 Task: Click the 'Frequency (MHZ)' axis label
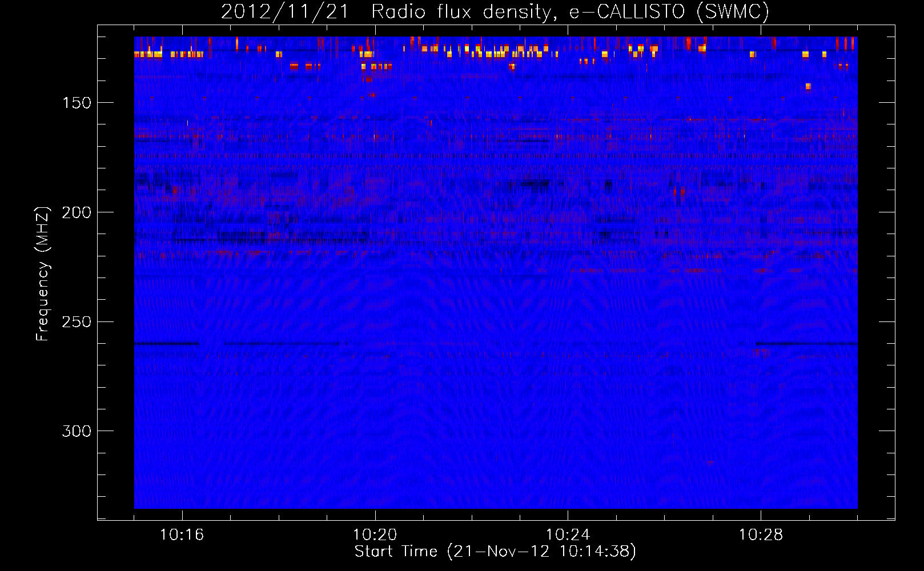(x=42, y=274)
